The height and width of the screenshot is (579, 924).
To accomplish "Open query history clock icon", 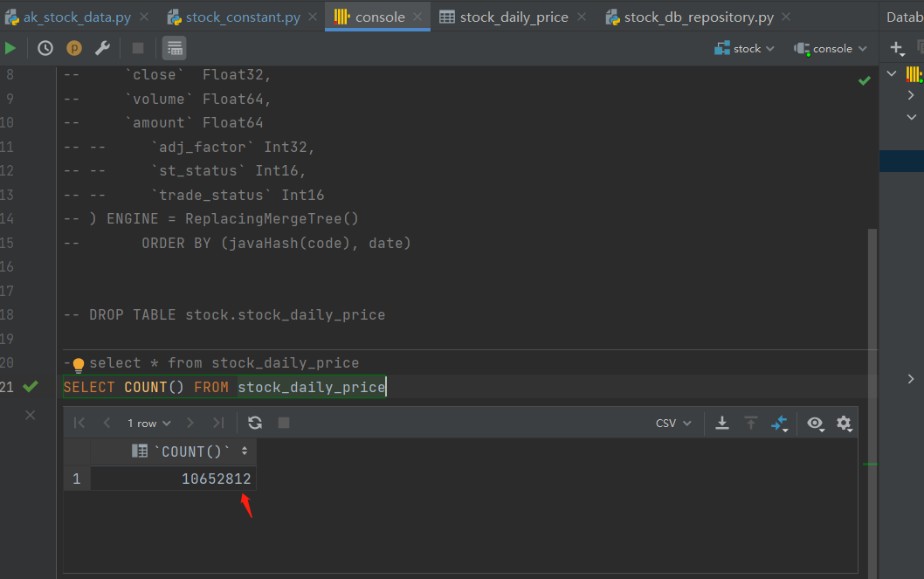I will point(45,48).
